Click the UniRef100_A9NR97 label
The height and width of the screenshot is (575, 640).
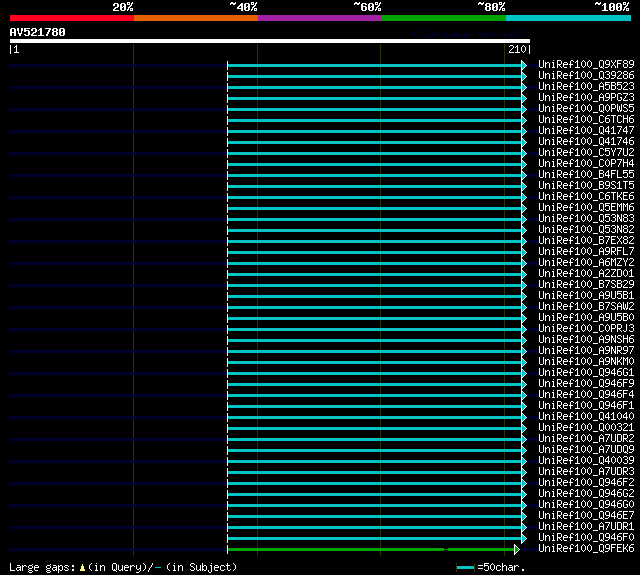click(586, 351)
